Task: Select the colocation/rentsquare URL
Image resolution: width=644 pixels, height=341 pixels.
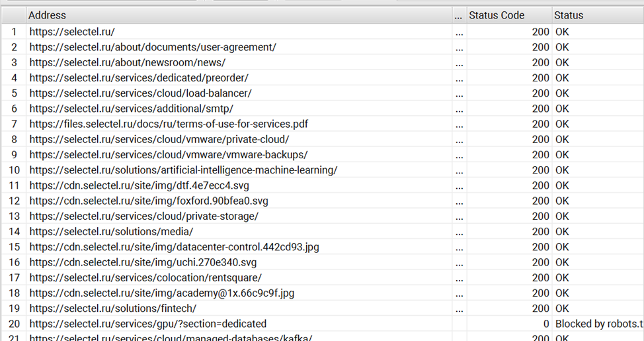Action: pyautogui.click(x=145, y=277)
